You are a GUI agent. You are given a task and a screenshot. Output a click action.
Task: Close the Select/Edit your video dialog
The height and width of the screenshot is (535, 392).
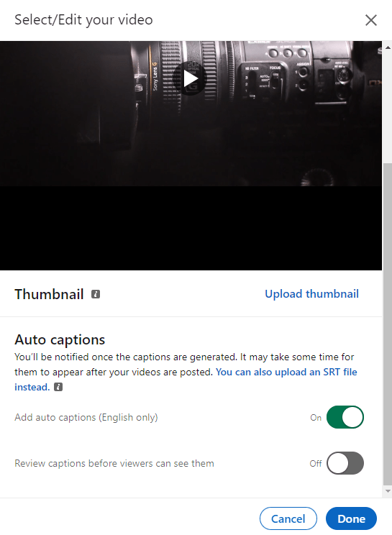[x=371, y=20]
